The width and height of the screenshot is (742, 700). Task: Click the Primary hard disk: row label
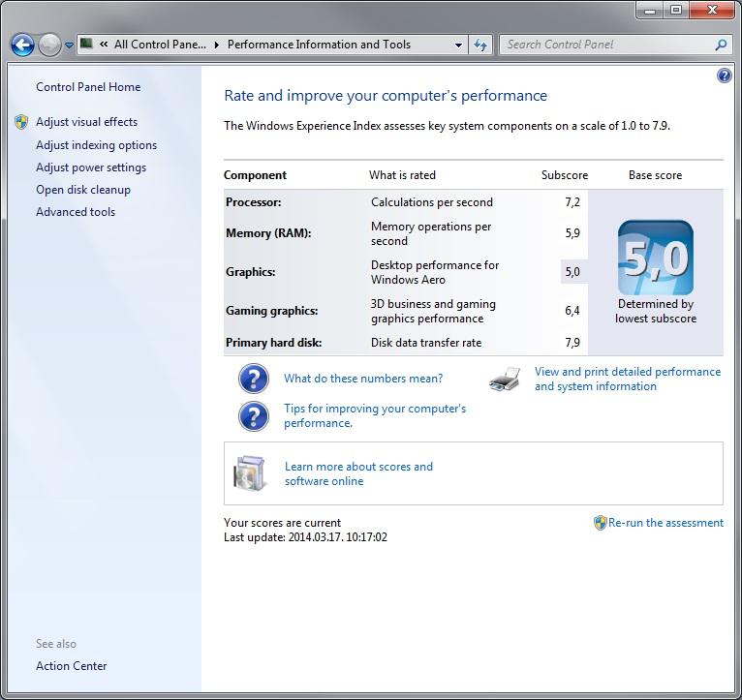(273, 343)
